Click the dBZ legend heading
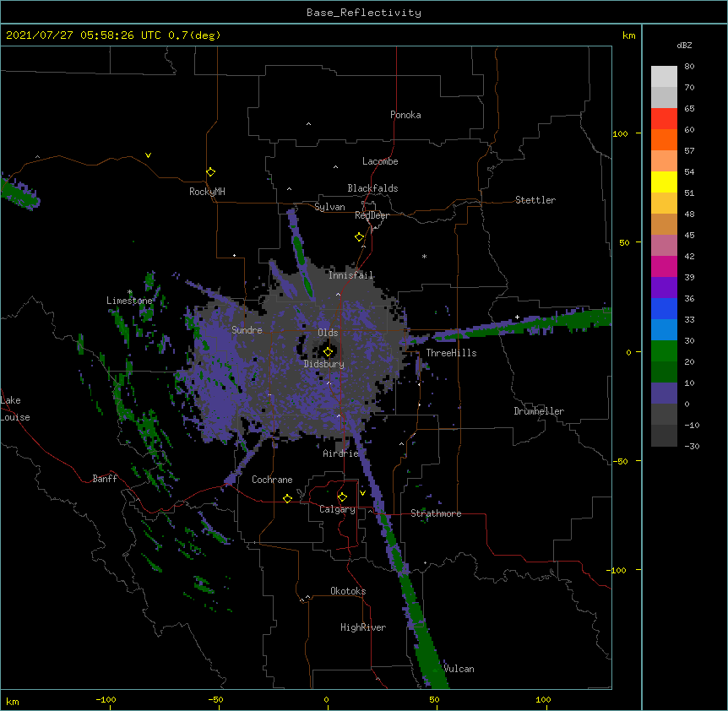Image resolution: width=728 pixels, height=711 pixels. 684,45
